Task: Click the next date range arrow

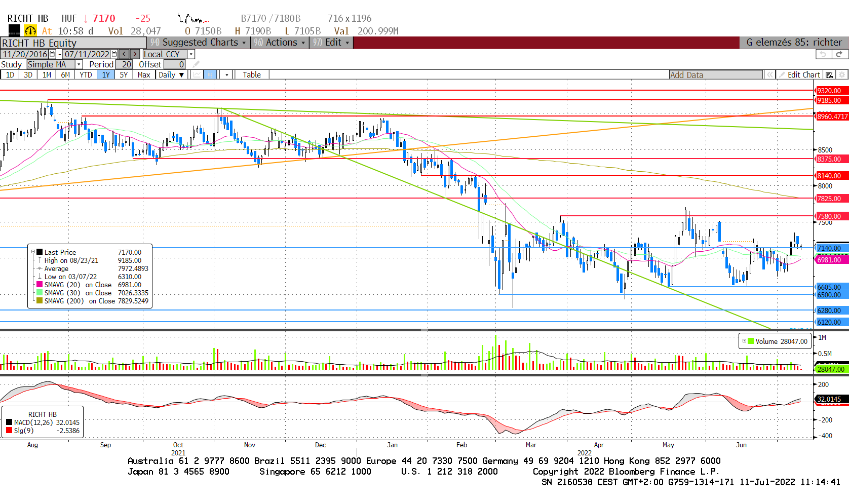Action: point(135,54)
